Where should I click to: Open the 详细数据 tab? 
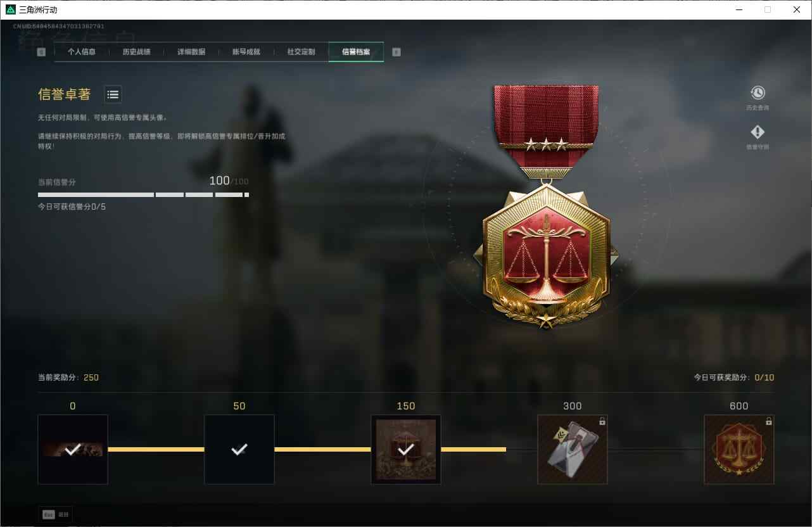[x=191, y=52]
